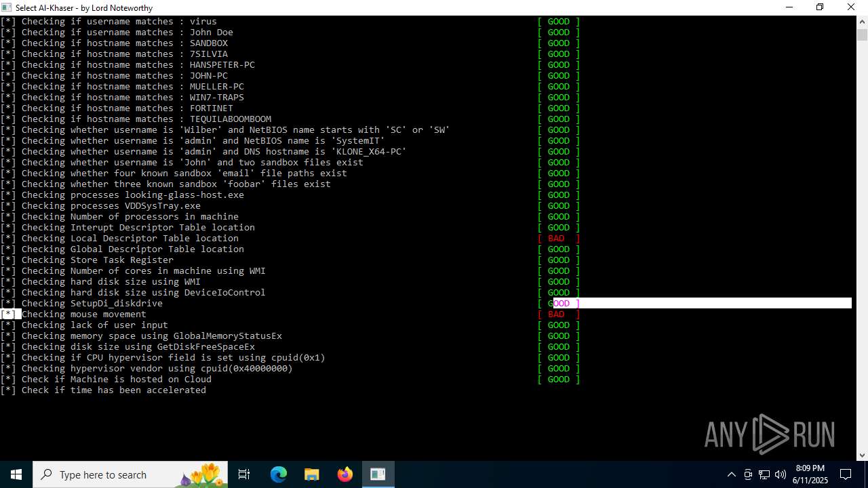Click 'Check if time has been accelerated' text

(x=114, y=390)
